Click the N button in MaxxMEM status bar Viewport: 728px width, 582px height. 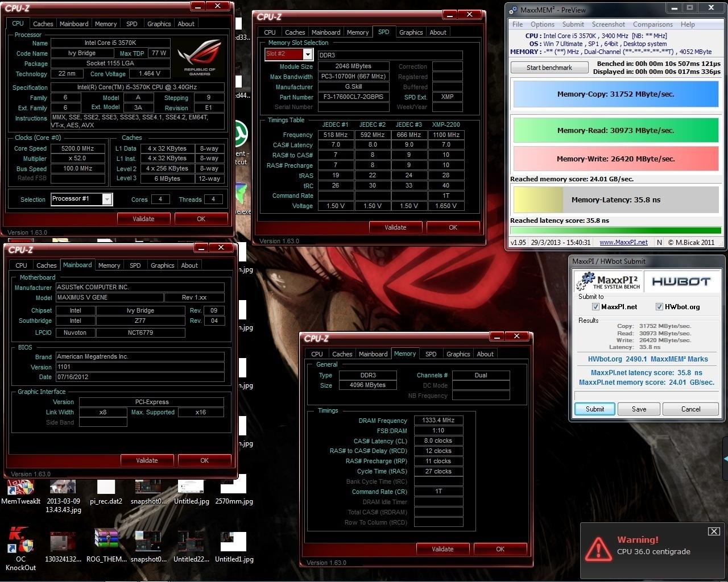point(659,242)
